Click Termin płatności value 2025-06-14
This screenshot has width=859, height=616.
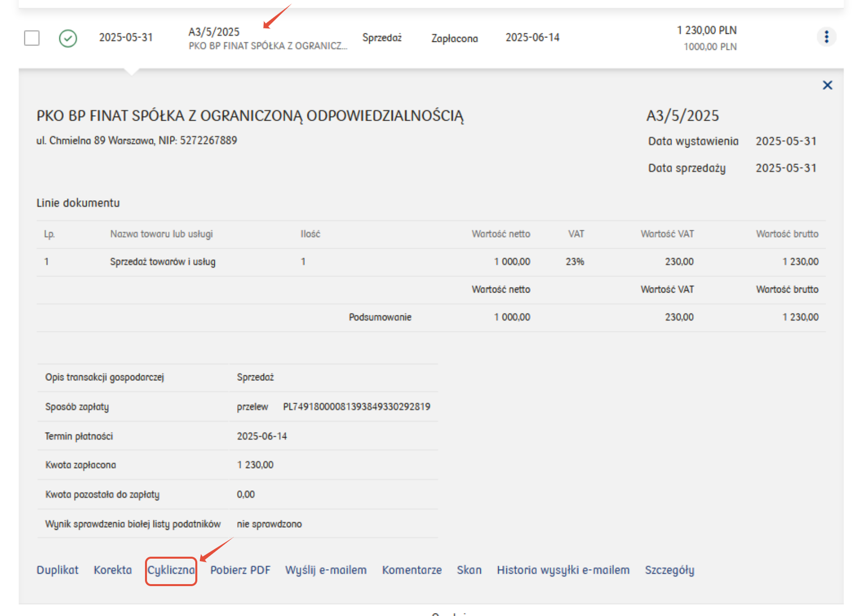point(262,436)
